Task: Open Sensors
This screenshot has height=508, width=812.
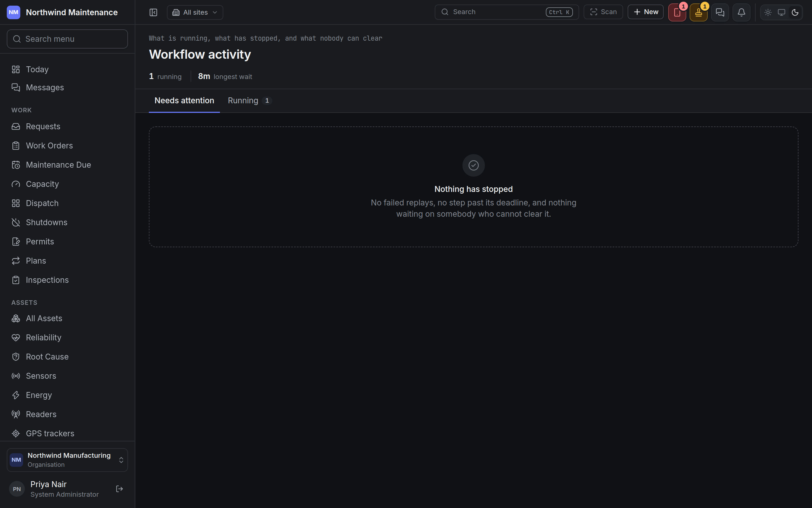Action: 67,376
